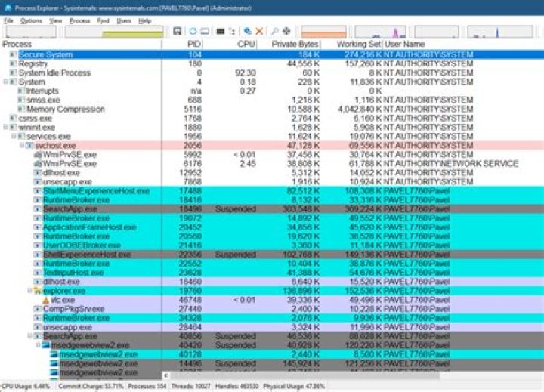The height and width of the screenshot is (392, 544).
Task: Sort by the PID column header
Action: click(182, 44)
